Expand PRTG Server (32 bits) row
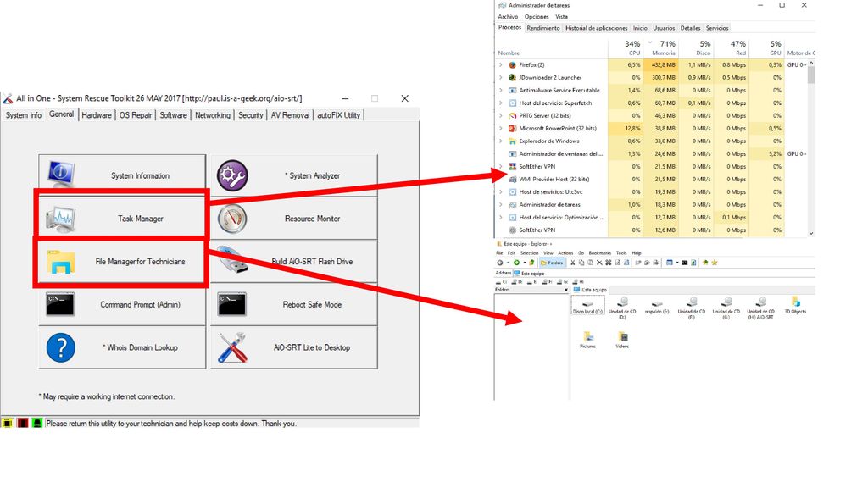The height and width of the screenshot is (488, 868). click(500, 115)
